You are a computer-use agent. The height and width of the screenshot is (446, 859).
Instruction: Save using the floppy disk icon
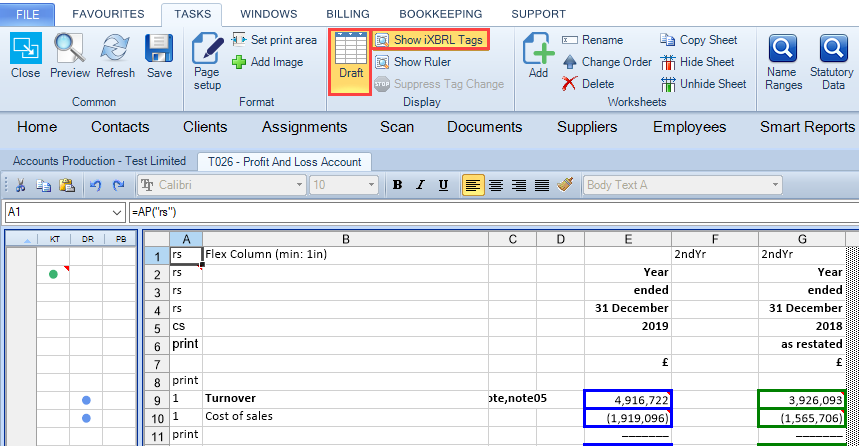point(159,48)
